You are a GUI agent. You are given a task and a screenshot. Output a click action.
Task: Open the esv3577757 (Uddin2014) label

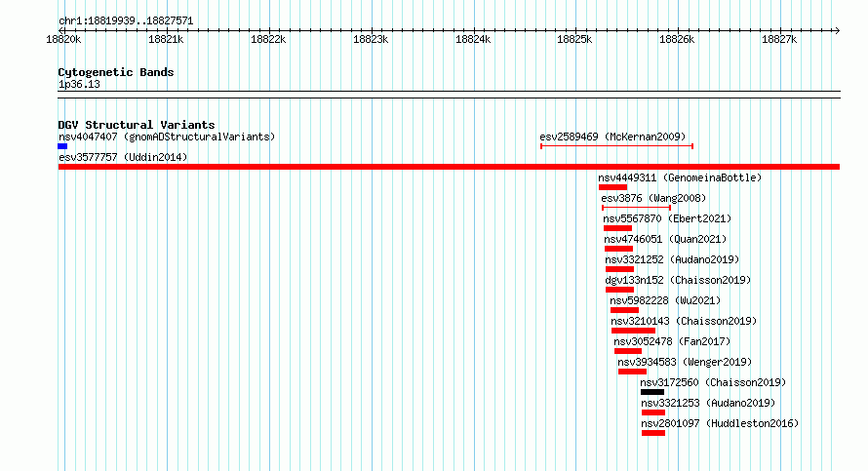(123, 157)
